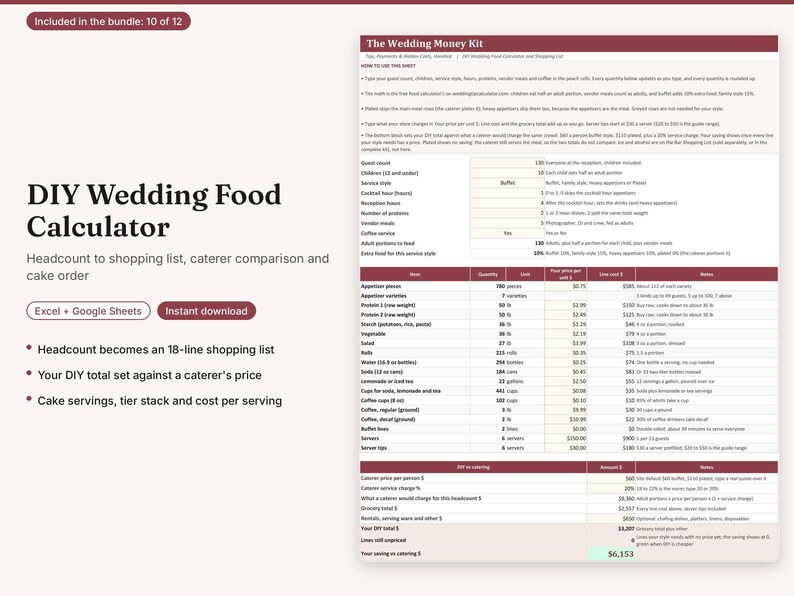Click the Rolls quantity cell showing 215
This screenshot has height=596, width=794.
pos(488,353)
